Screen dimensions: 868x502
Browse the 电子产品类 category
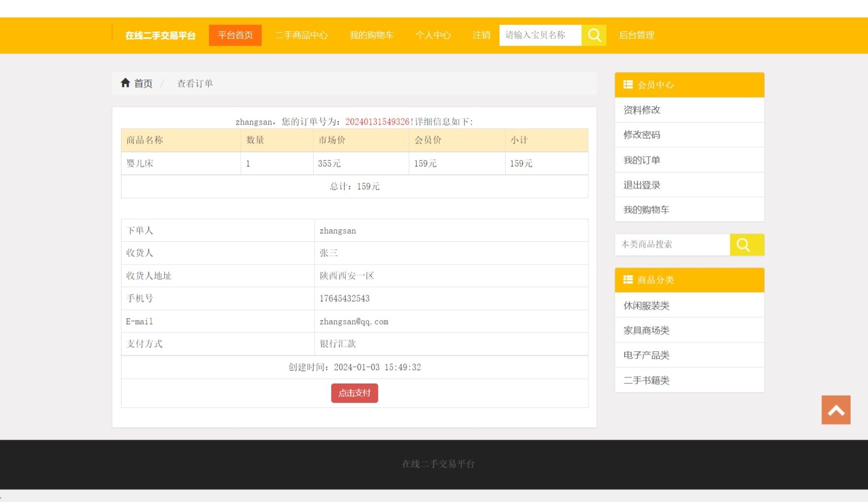(x=646, y=355)
